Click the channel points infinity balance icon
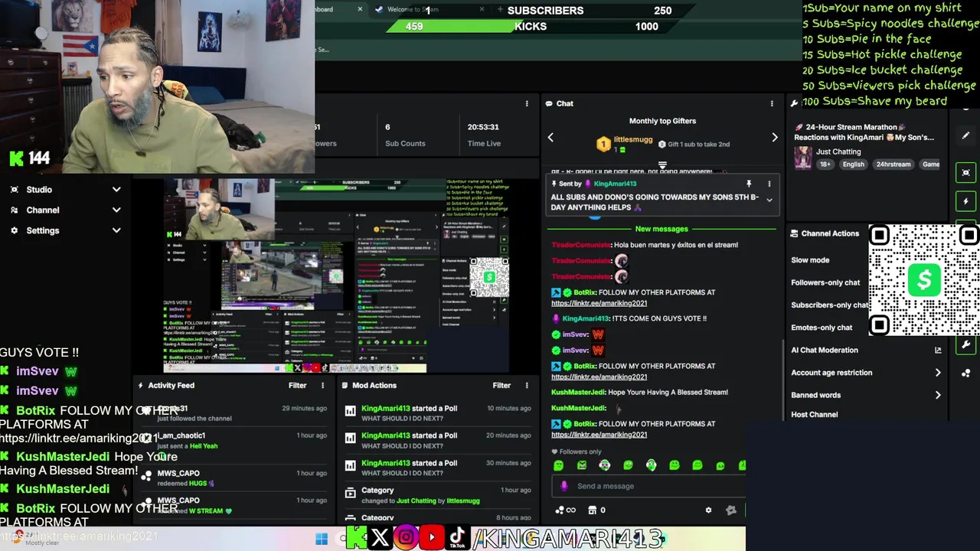Image resolution: width=980 pixels, height=551 pixels. pyautogui.click(x=565, y=510)
